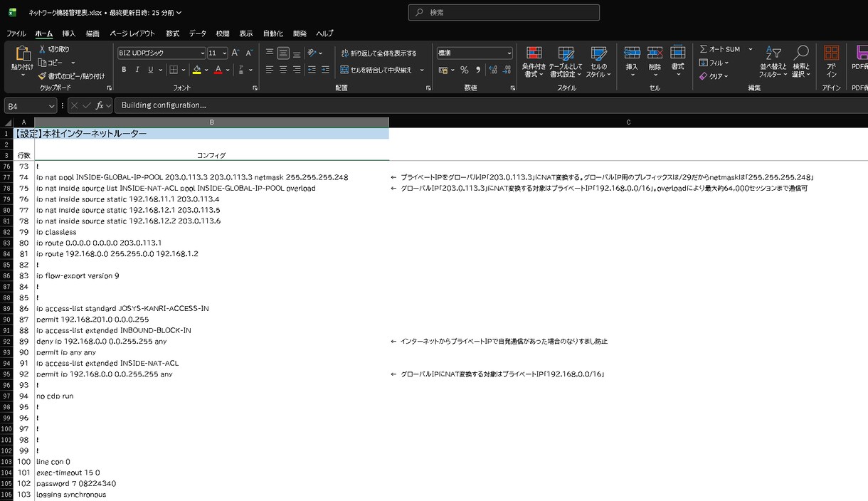Screen dimensions: 868x501
Task: Click the Paste clipboard icon
Action: (22, 54)
